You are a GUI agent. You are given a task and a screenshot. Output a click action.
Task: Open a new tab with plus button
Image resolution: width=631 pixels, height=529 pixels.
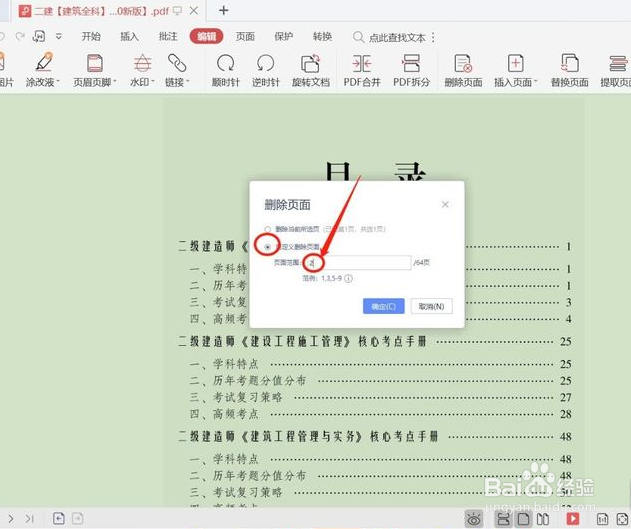(x=224, y=10)
